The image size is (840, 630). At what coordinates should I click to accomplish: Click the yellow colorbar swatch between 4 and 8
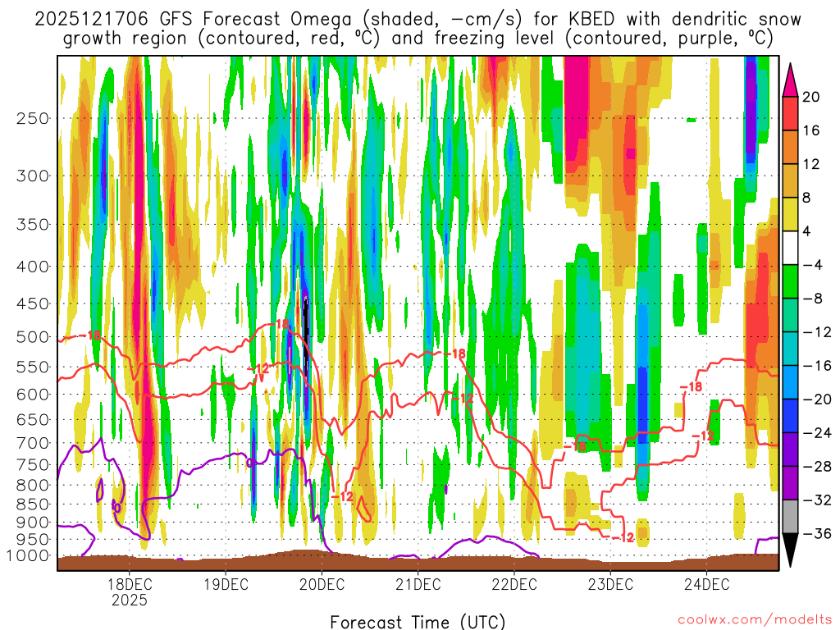(790, 214)
